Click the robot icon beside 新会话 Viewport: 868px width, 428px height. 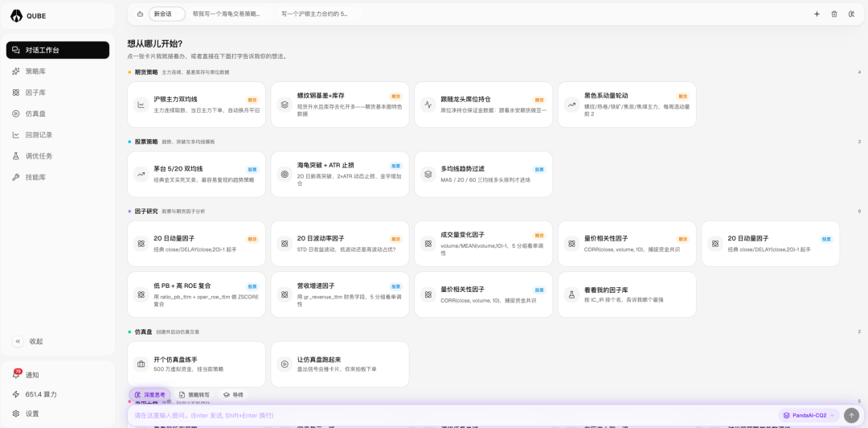coord(140,14)
